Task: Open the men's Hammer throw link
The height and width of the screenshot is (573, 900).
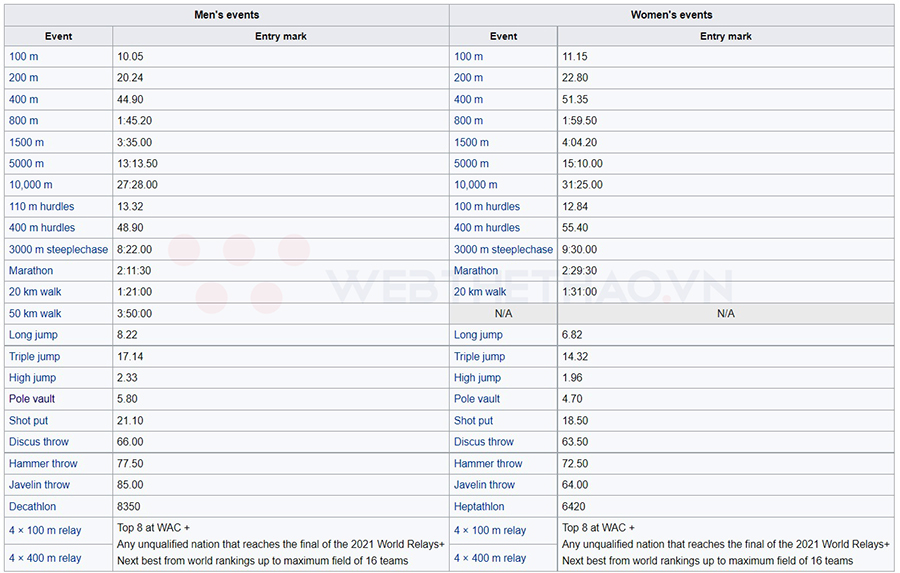Action: click(43, 463)
